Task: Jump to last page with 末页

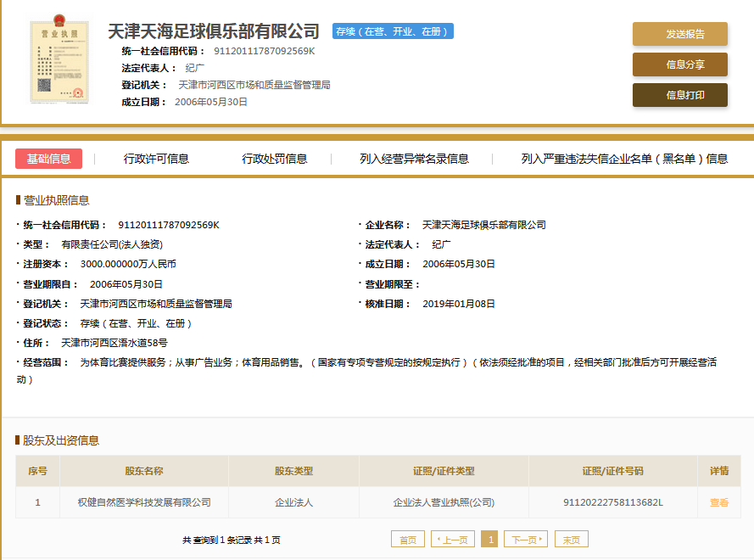Action: pos(571,540)
